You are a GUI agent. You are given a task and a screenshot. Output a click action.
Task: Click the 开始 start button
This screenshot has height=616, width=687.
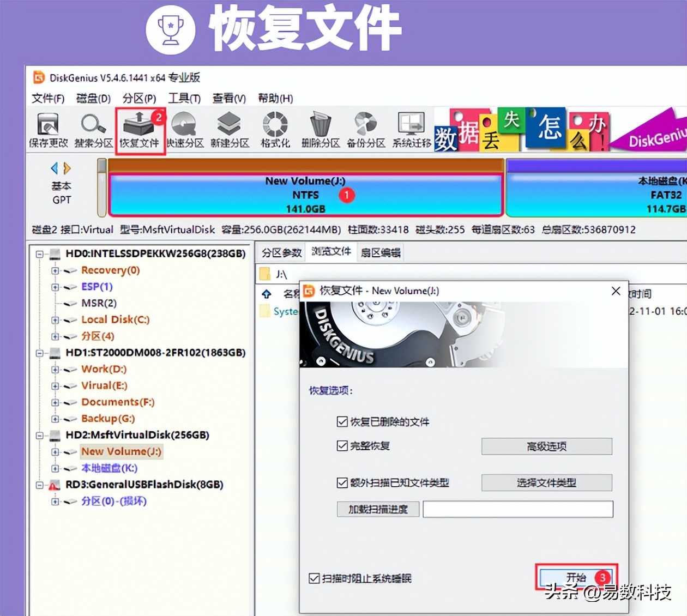(575, 576)
